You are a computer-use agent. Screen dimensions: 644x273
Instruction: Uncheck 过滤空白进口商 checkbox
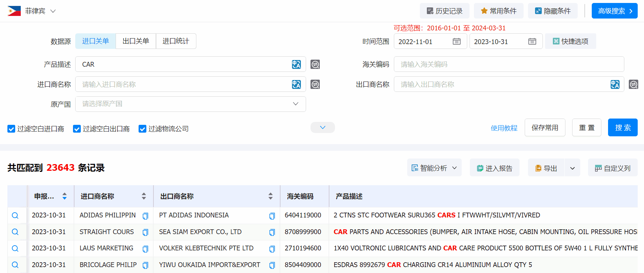[x=11, y=129]
